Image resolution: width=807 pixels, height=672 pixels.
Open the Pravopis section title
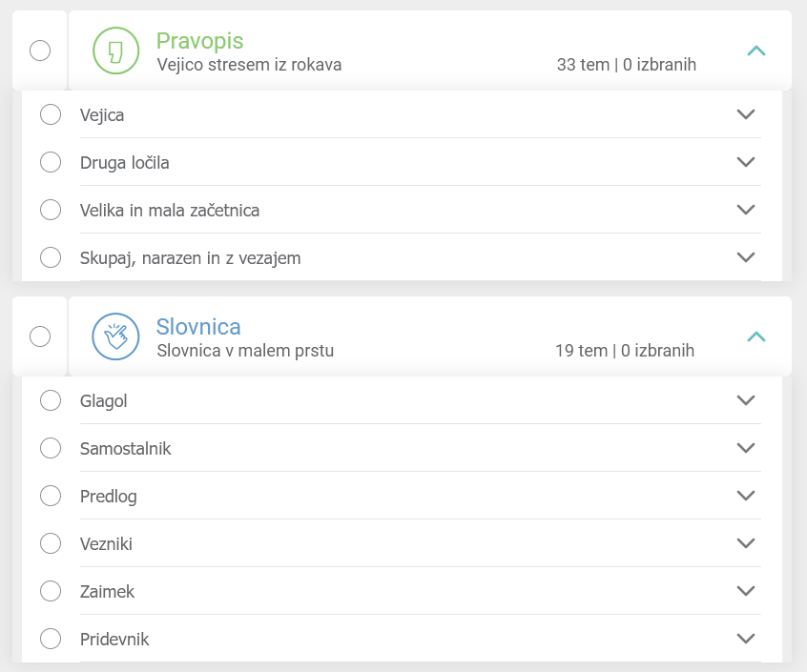(x=199, y=41)
